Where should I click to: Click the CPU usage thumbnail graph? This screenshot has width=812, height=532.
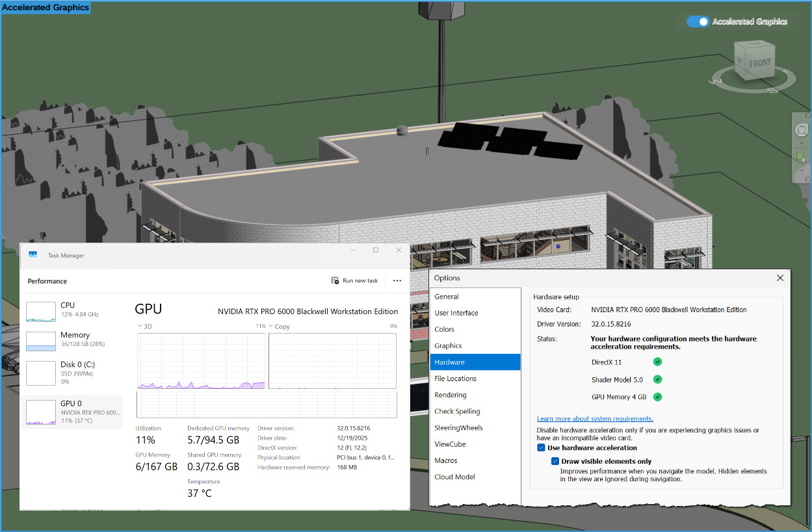(x=41, y=312)
